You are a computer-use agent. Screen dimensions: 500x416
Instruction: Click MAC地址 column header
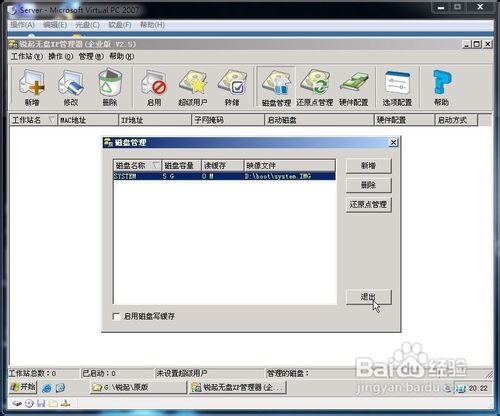click(88, 120)
